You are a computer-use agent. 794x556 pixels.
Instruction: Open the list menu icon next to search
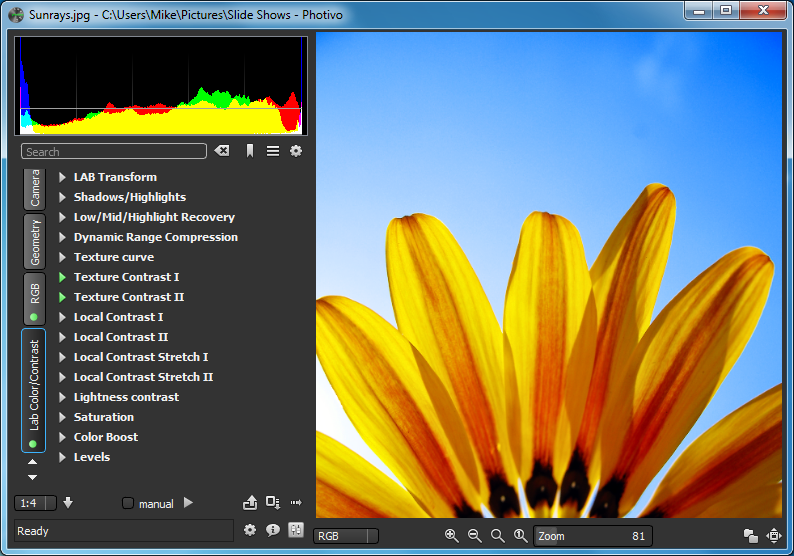tap(273, 151)
